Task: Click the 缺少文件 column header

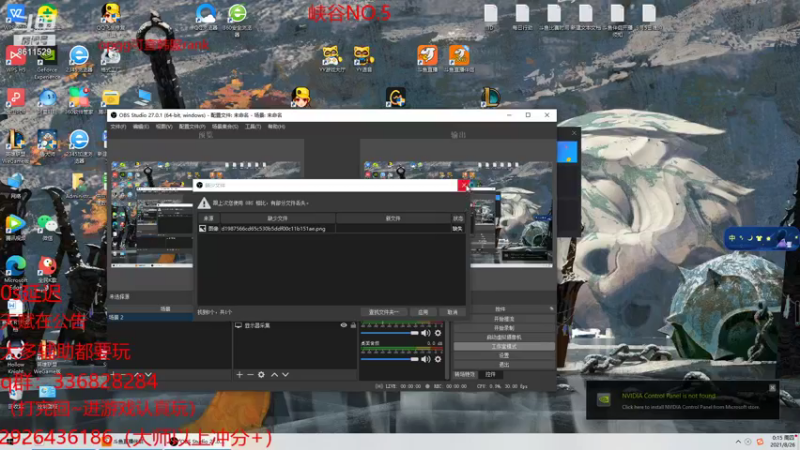Action: tap(277, 218)
